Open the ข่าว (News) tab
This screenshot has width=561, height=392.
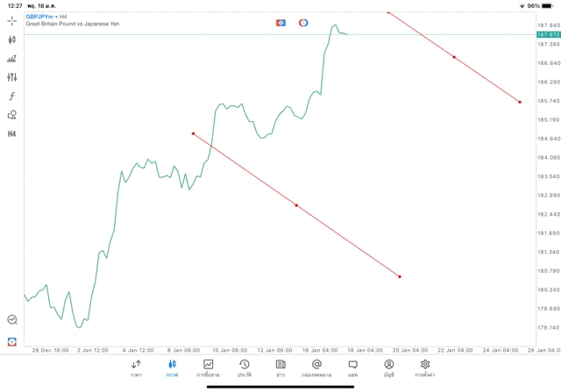[280, 367]
